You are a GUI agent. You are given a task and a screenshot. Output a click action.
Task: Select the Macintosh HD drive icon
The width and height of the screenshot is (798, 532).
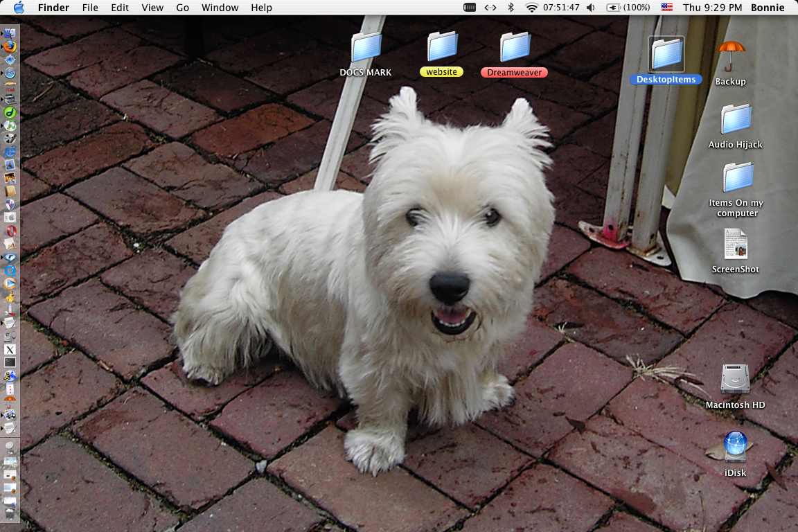736,379
